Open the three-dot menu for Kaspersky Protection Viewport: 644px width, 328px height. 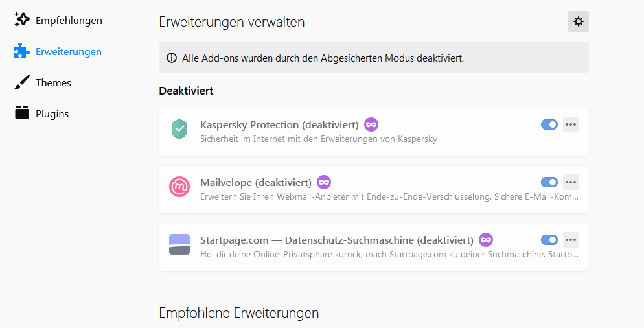click(571, 124)
